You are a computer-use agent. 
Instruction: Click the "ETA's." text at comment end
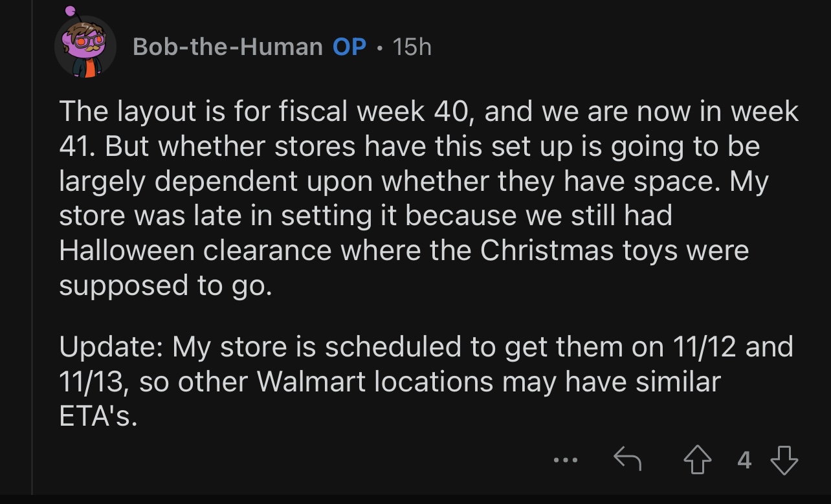tap(98, 417)
